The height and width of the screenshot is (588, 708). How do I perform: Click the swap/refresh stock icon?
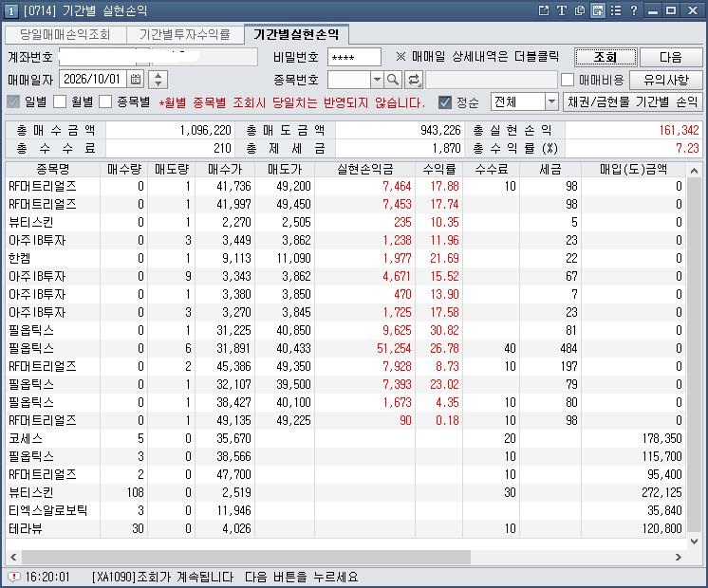pos(414,80)
